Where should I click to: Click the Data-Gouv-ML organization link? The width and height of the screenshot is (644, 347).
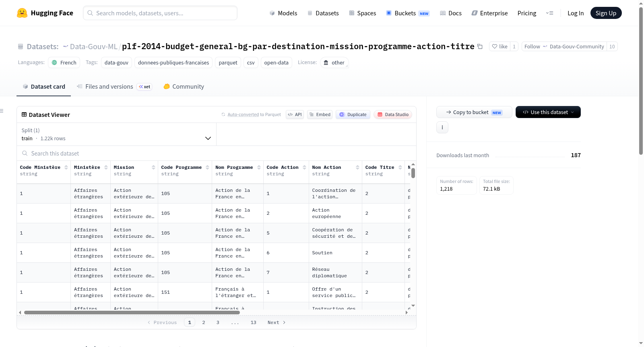(x=94, y=46)
